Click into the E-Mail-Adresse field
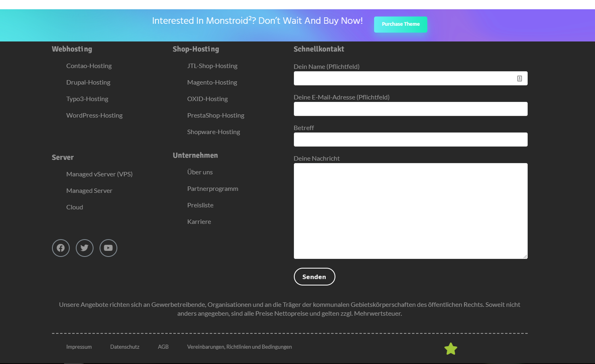Screen dimensions: 595x364 click(410, 109)
